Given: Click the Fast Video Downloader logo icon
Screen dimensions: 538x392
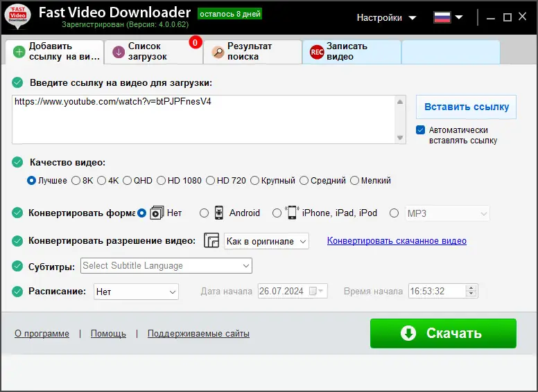Looking at the screenshot, I should tap(17, 16).
